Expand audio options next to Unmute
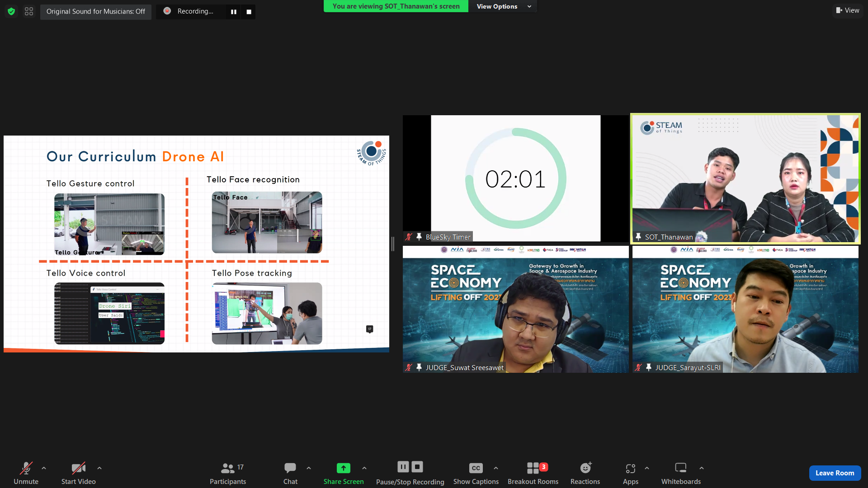Image resolution: width=868 pixels, height=488 pixels. [x=44, y=468]
